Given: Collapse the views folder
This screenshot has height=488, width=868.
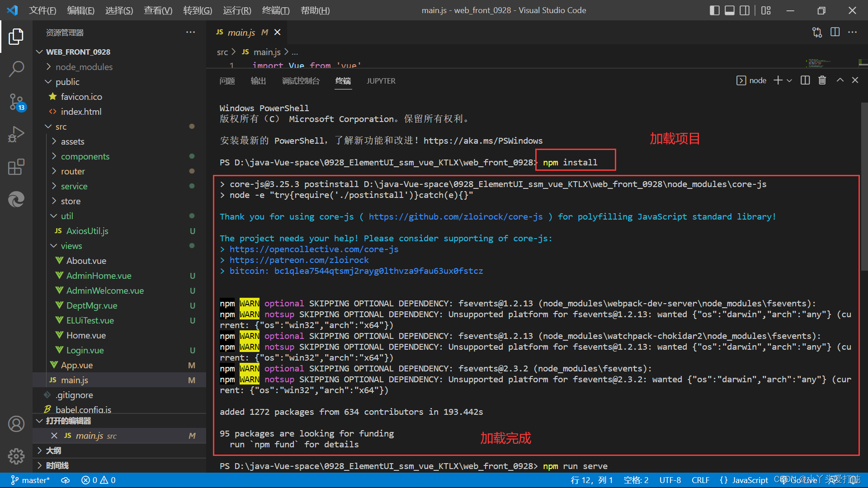Looking at the screenshot, I should coord(119,246).
